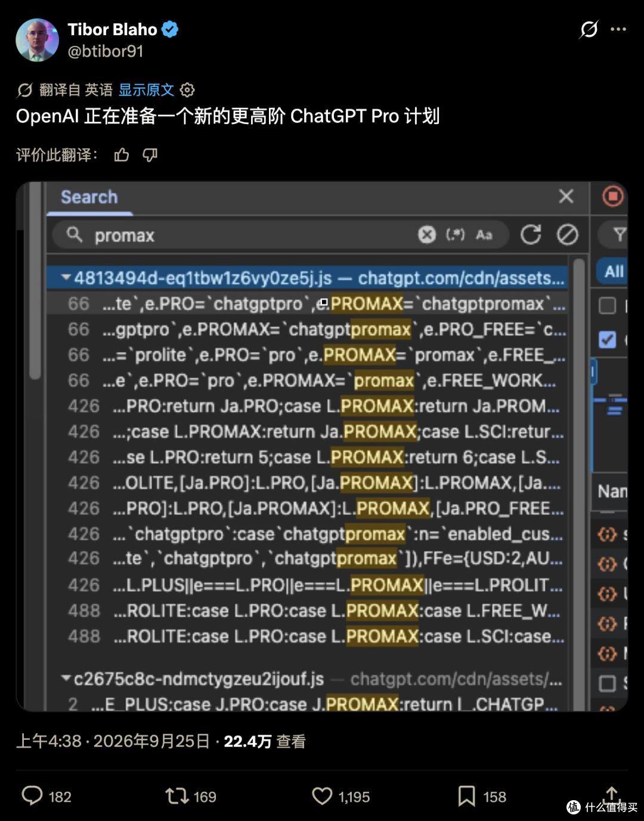The image size is (644, 821).
Task: Click the verified badge next to Tibor Blaho
Action: [x=170, y=29]
